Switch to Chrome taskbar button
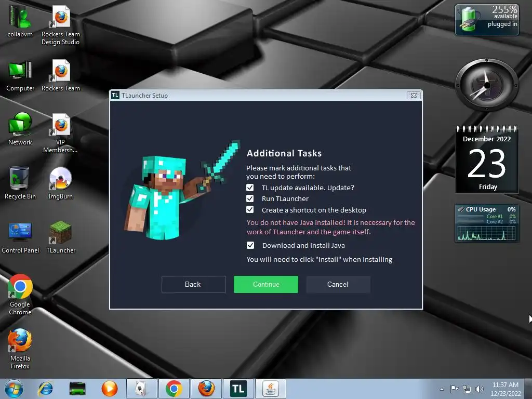The width and height of the screenshot is (532, 399). [x=174, y=389]
